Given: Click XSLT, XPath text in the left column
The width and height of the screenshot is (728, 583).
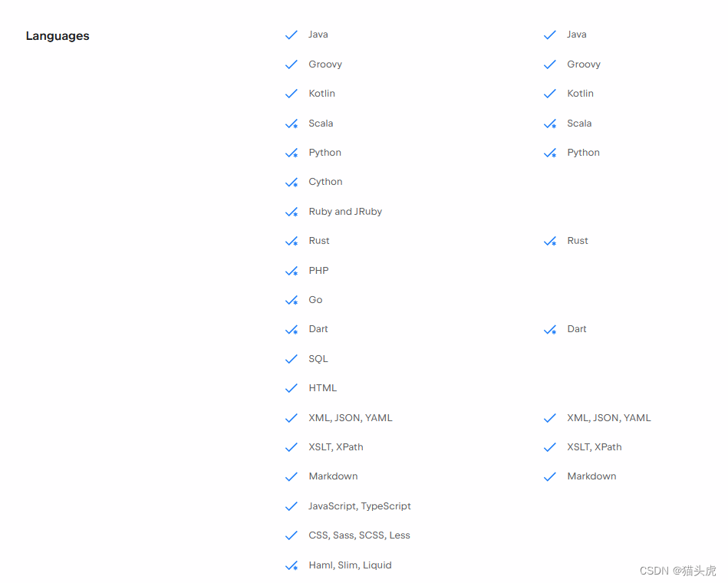Looking at the screenshot, I should 336,447.
